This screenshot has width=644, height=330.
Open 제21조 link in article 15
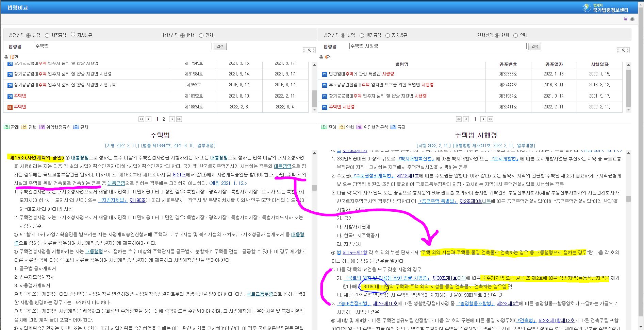[179, 175]
